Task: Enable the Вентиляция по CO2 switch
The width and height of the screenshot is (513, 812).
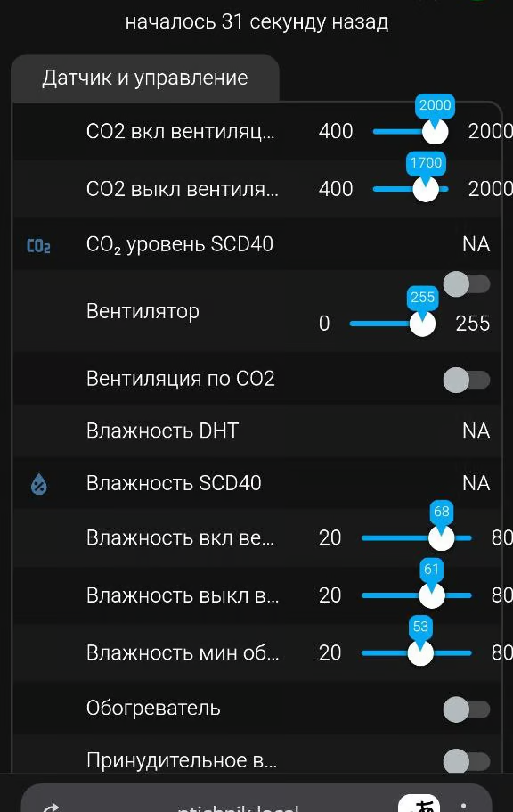Action: [467, 380]
